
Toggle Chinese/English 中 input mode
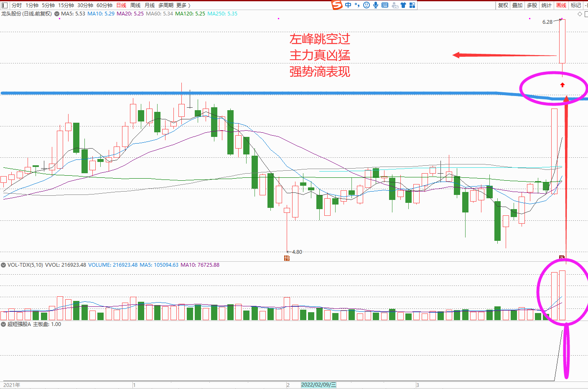coord(348,5)
